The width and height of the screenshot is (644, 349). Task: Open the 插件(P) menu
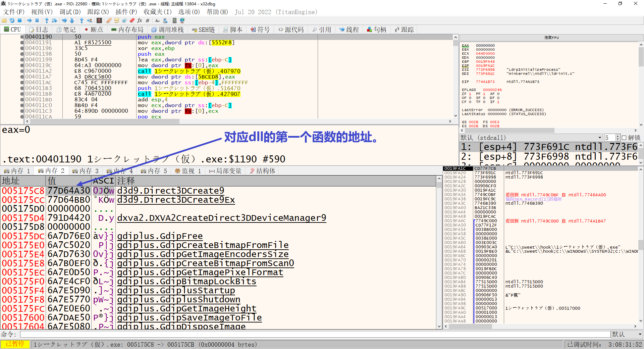coord(126,12)
